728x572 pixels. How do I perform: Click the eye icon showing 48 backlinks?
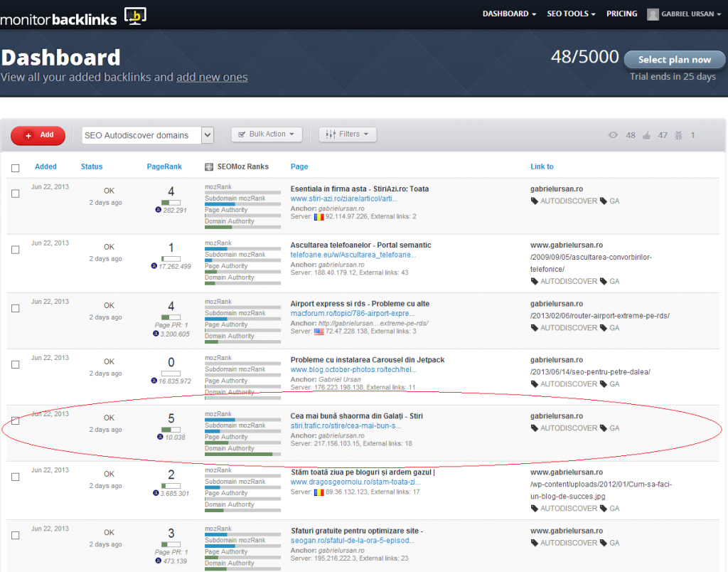(x=614, y=135)
